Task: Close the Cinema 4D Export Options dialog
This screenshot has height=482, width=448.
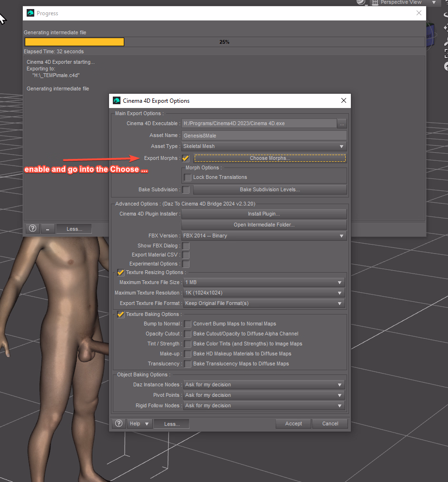Action: [344, 100]
